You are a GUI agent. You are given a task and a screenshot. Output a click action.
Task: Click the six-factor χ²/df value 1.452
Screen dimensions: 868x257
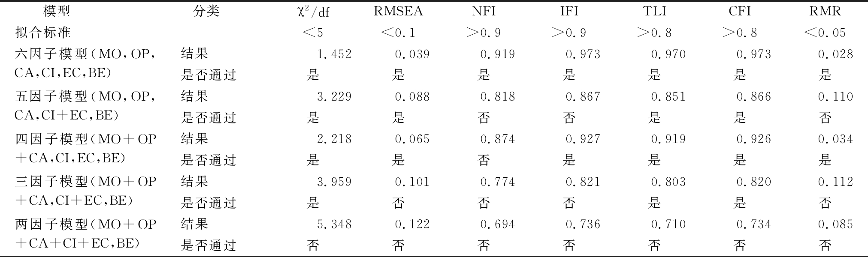pos(334,54)
